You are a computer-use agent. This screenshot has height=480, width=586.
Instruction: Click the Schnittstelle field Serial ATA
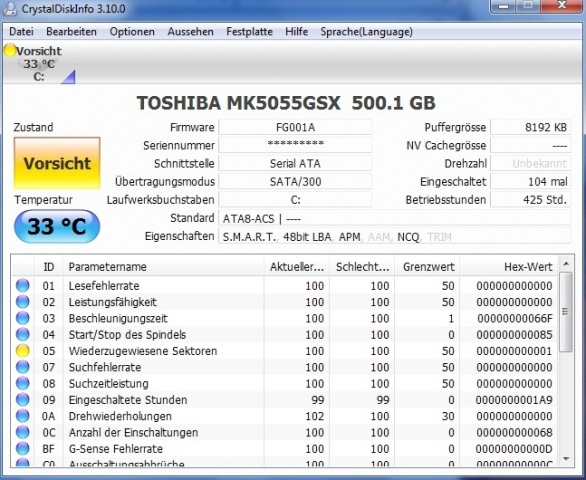[x=295, y=163]
